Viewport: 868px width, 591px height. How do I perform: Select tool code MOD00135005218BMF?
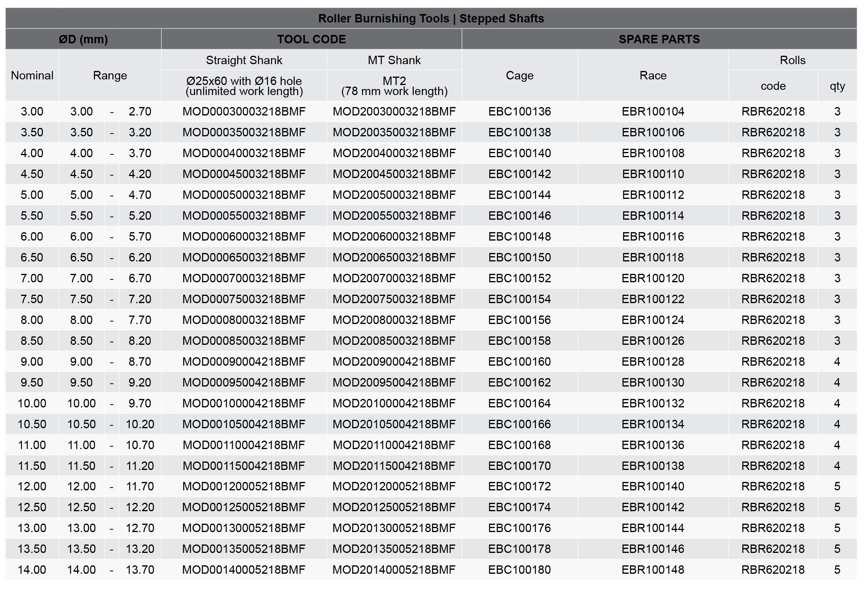click(244, 549)
